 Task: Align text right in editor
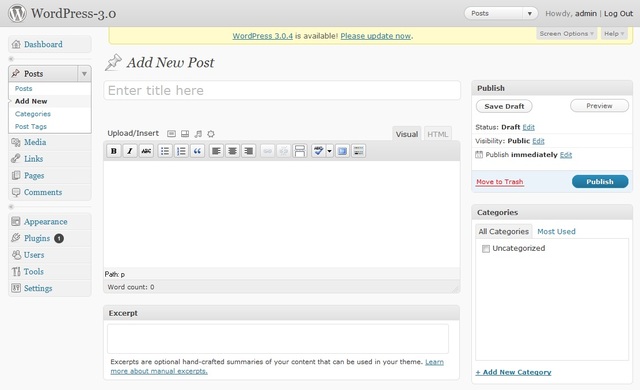[249, 151]
